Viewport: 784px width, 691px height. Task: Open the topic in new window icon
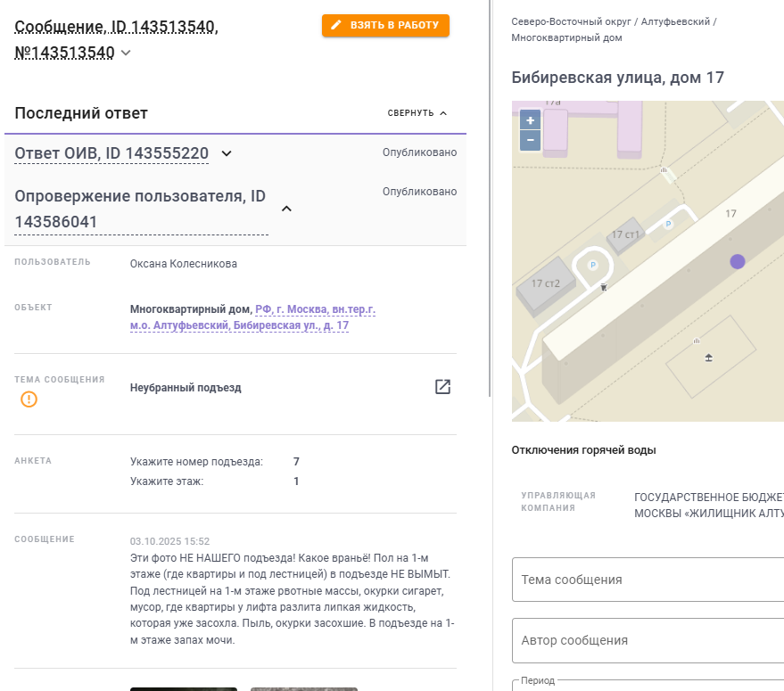pos(442,387)
